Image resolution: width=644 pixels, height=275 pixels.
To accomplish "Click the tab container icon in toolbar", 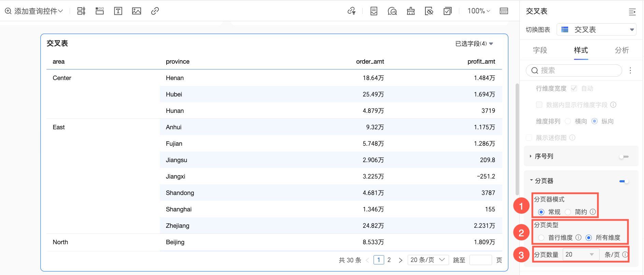I will pyautogui.click(x=99, y=11).
